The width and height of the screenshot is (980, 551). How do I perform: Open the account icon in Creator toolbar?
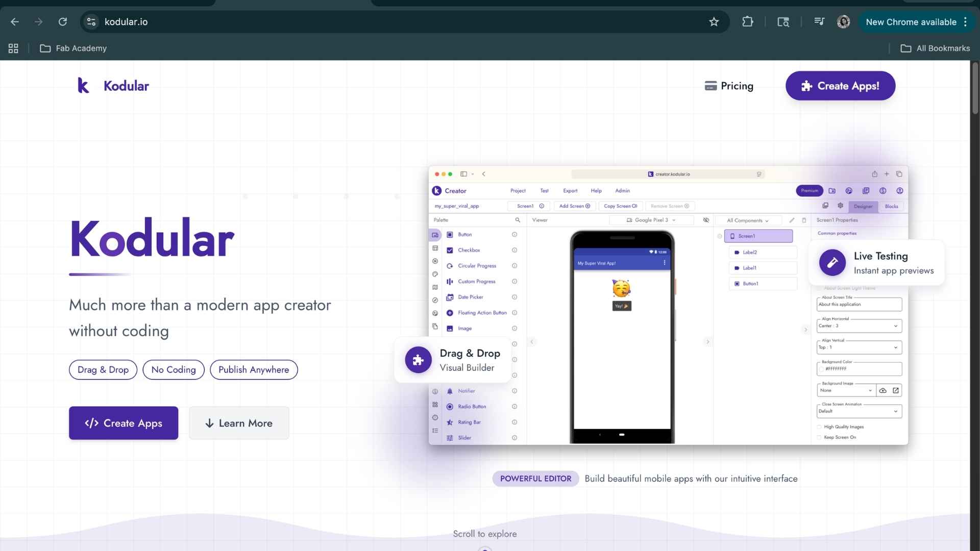(x=899, y=191)
